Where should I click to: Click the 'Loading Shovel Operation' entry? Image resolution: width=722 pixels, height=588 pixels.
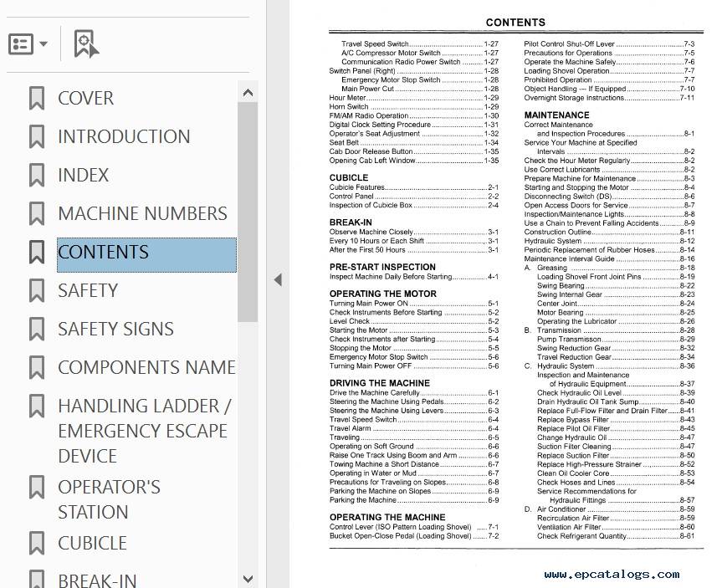(x=609, y=71)
